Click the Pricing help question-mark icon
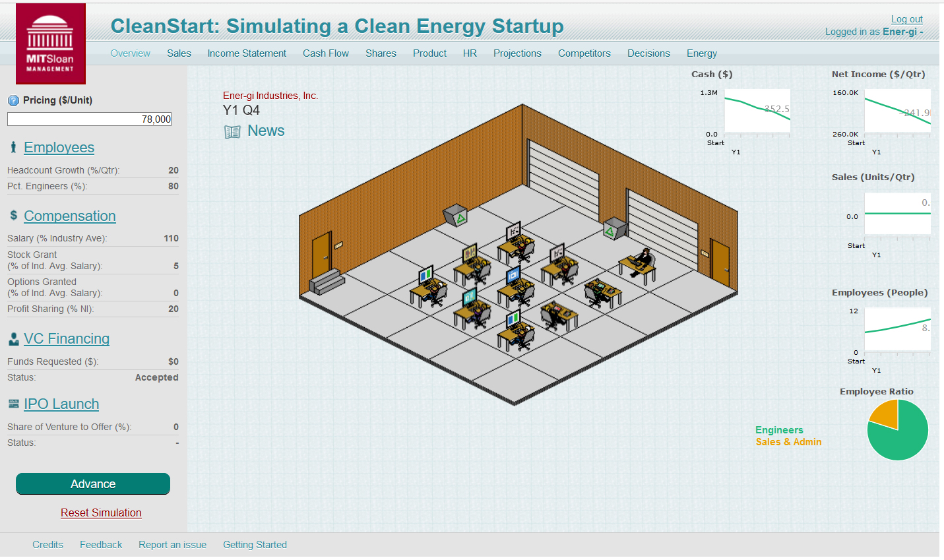This screenshot has width=944, height=560. coord(14,100)
